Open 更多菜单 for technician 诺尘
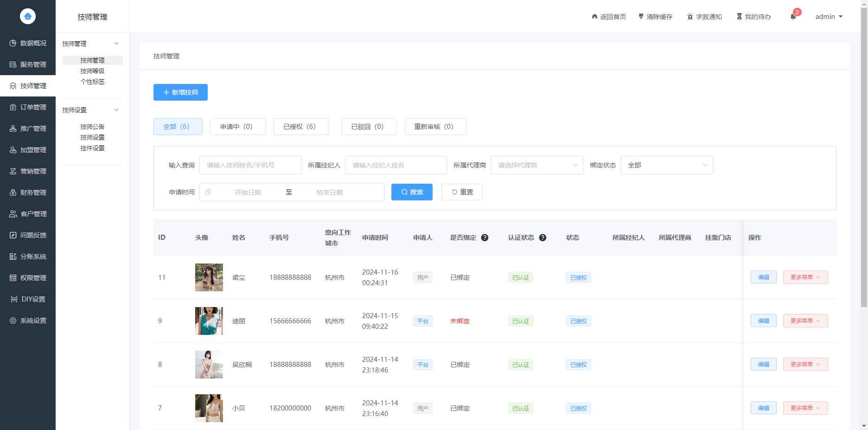The image size is (868, 430). coord(805,277)
